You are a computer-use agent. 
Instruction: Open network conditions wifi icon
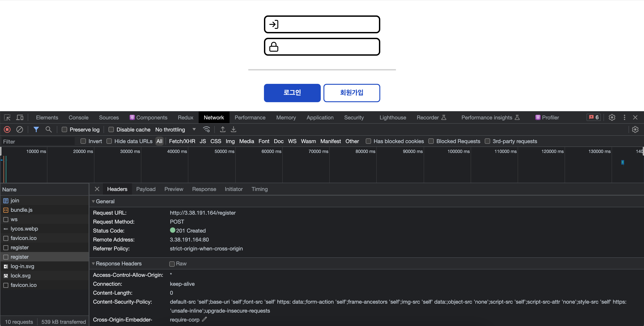(206, 129)
